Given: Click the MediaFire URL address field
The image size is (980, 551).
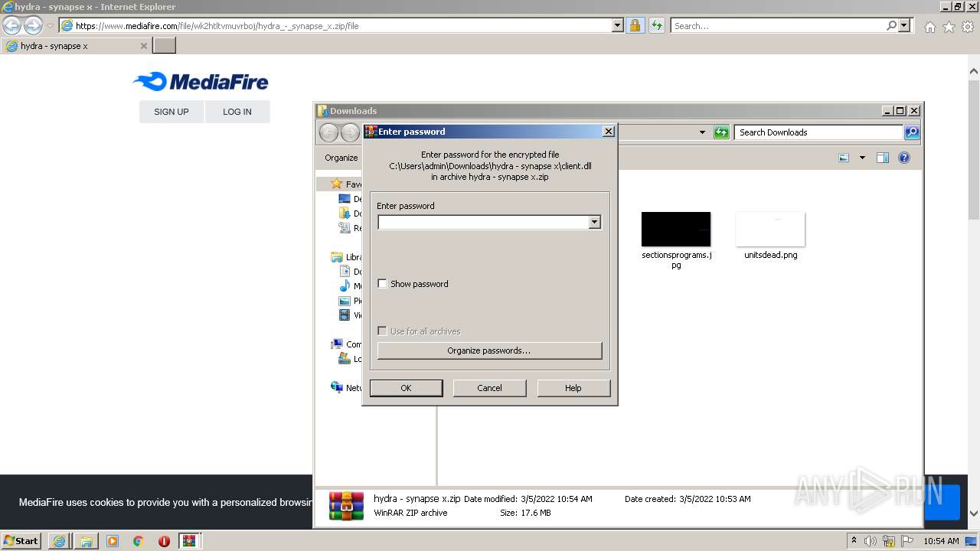Looking at the screenshot, I should pyautogui.click(x=343, y=25).
